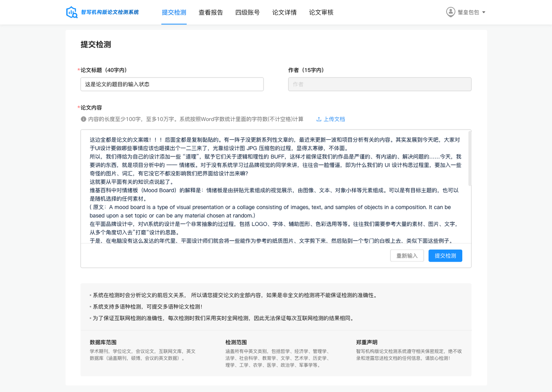Image resolution: width=552 pixels, height=392 pixels.
Task: Go to the 四级账号 tab
Action: 247,13
